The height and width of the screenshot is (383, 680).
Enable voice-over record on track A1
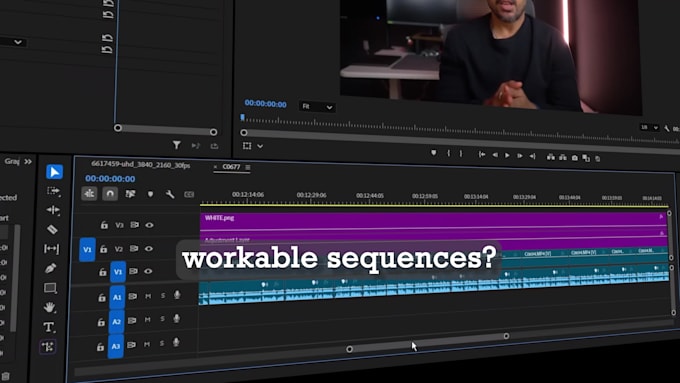coord(177,295)
